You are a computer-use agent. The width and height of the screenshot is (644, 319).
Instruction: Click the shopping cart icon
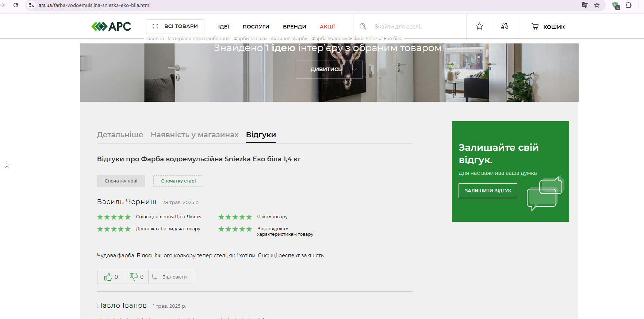click(x=535, y=27)
